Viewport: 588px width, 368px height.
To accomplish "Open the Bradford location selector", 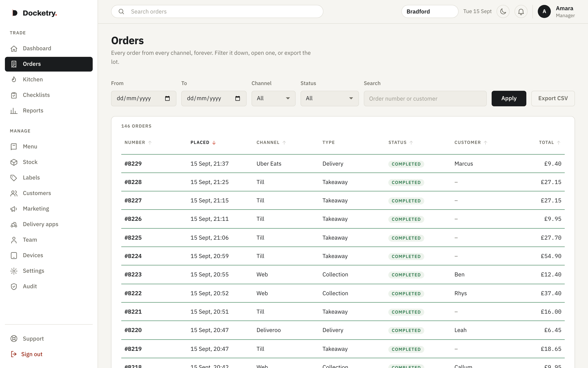I will tap(430, 11).
